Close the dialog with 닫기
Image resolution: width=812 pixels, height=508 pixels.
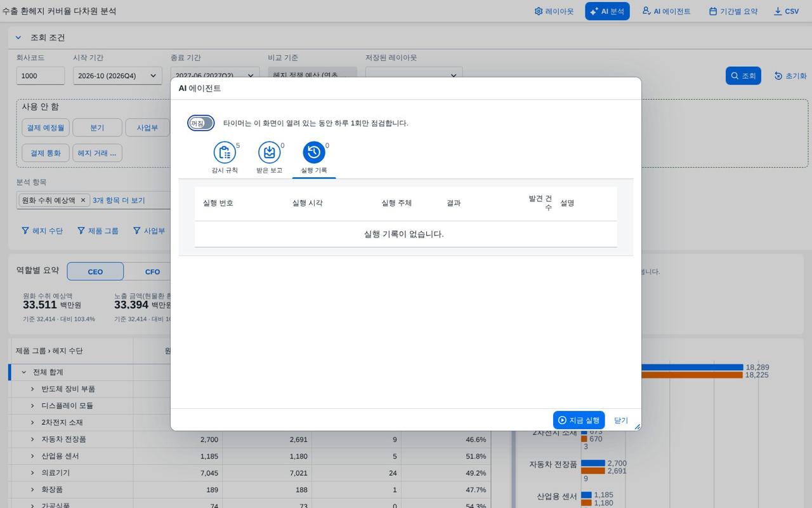[x=621, y=420]
